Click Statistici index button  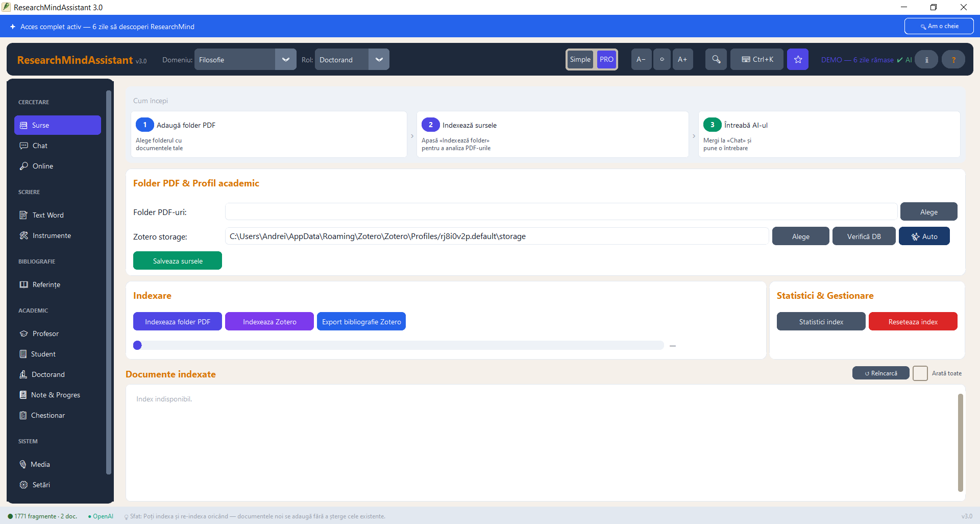821,322
